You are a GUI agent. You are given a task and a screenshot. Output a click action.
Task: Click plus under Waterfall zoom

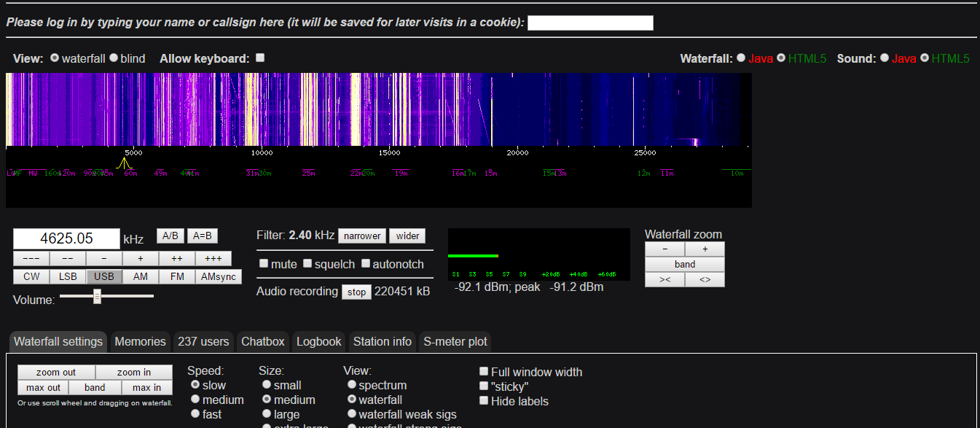[x=705, y=249]
